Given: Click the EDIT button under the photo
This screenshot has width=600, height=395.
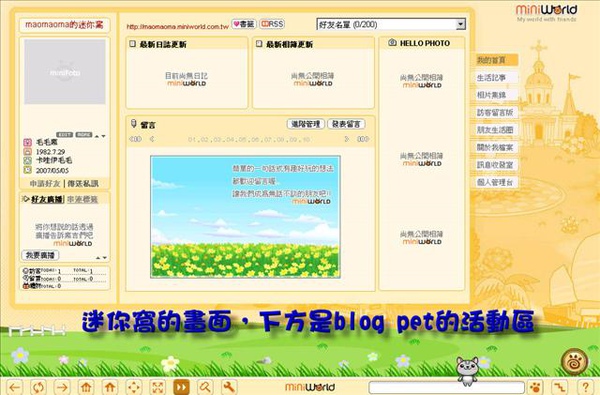Looking at the screenshot, I should [65, 135].
